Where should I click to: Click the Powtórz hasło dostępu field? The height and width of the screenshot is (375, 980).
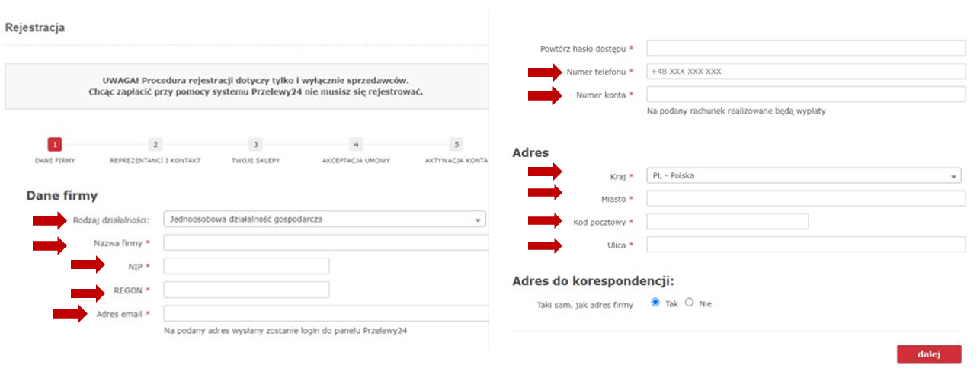(805, 49)
